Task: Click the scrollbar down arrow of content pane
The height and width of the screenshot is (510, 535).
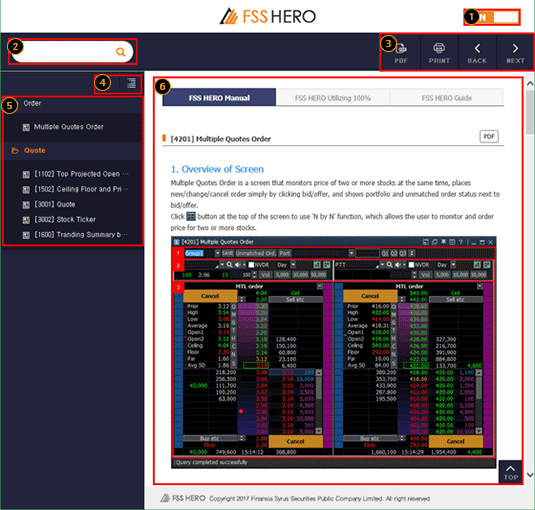Action: (530, 475)
